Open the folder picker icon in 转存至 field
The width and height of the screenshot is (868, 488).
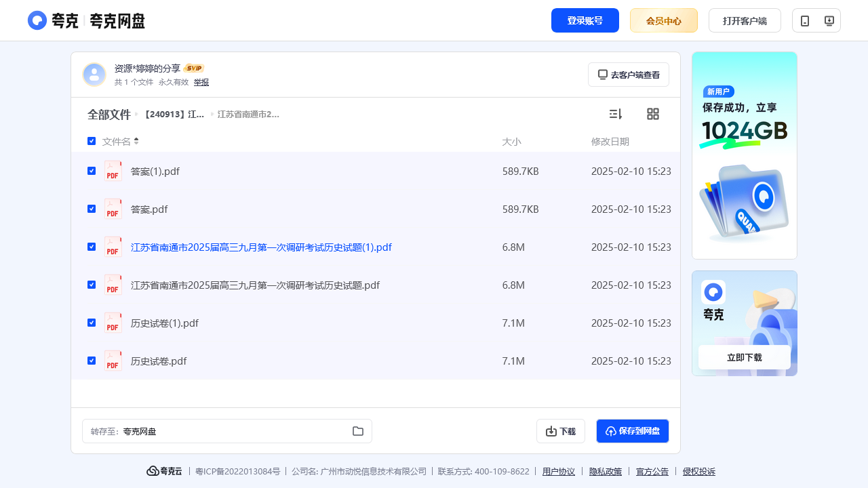[x=358, y=431]
